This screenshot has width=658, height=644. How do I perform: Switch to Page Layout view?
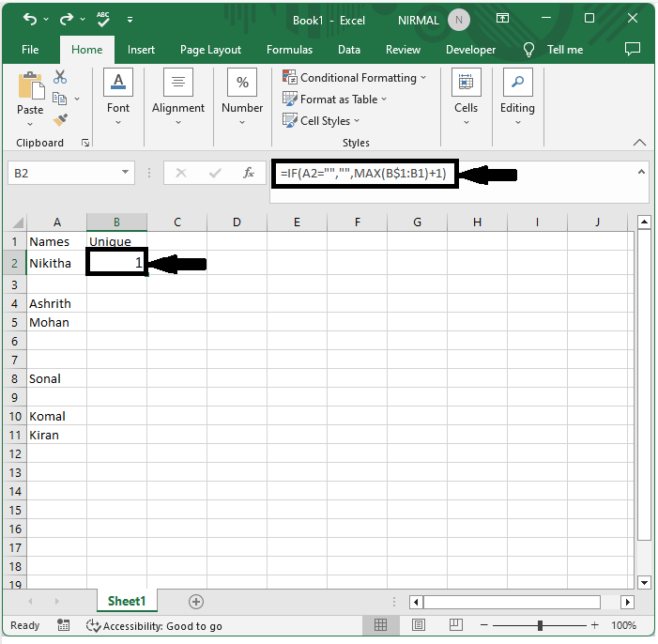click(419, 625)
